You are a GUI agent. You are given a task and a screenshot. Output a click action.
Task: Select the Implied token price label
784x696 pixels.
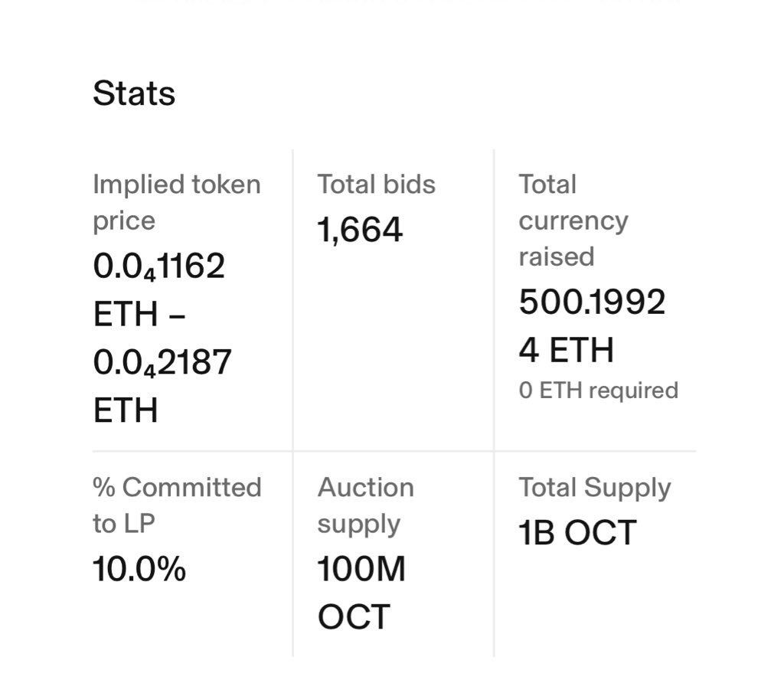[x=177, y=202]
